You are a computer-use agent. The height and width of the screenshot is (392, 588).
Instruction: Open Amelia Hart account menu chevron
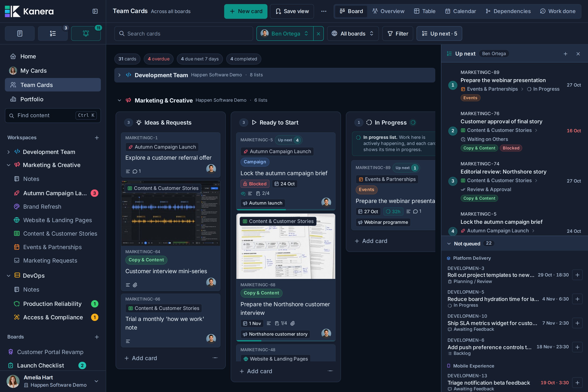pos(96,381)
